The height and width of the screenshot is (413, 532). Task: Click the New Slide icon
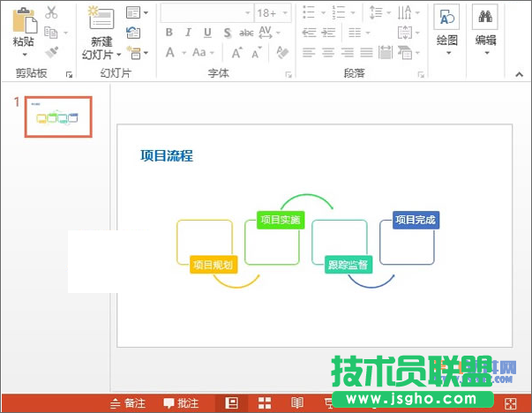click(x=101, y=18)
